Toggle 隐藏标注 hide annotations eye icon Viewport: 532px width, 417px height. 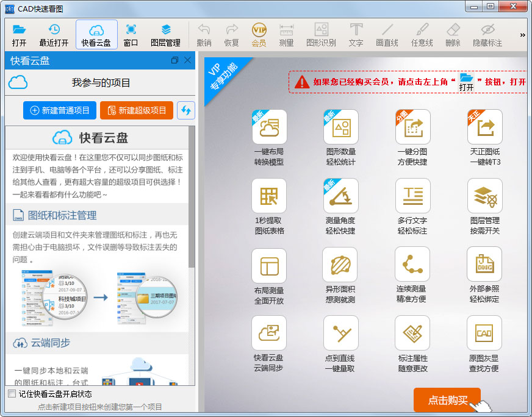487,35
